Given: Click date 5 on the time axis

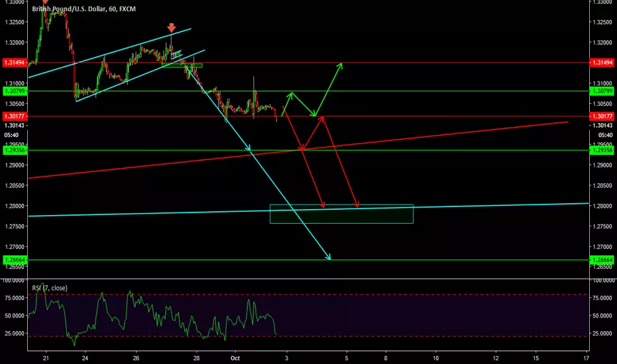Looking at the screenshot, I should click(347, 358).
